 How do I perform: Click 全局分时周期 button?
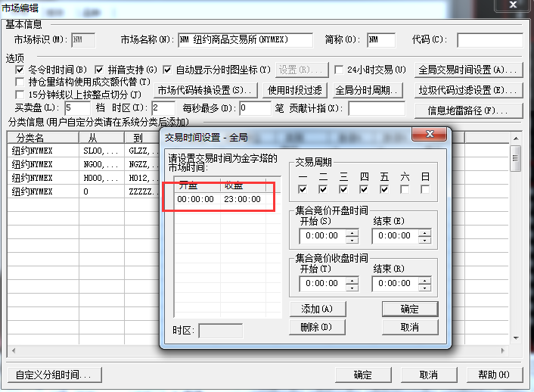click(x=368, y=90)
